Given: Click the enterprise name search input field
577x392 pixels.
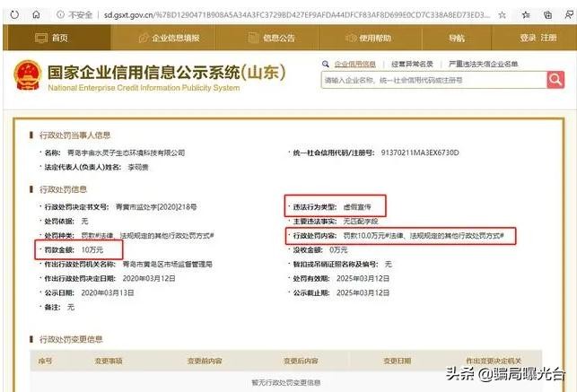Looking at the screenshot, I should pos(431,80).
